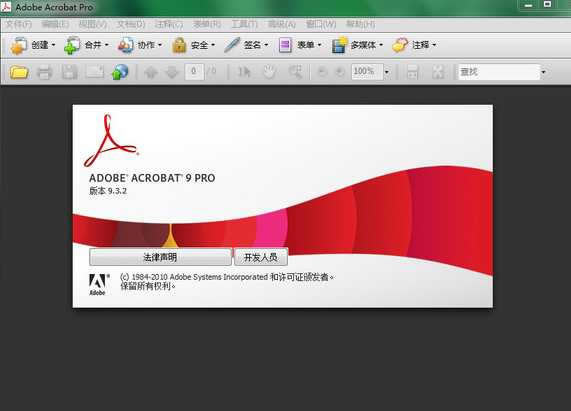The image size is (571, 411).
Task: Choose the Select tool cursor icon
Action: (x=244, y=72)
